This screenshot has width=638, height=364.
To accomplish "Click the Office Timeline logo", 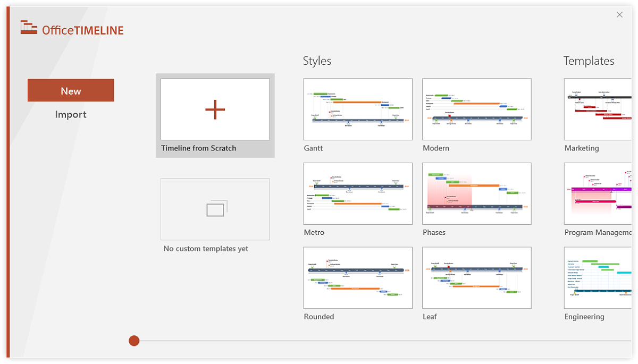I will [x=72, y=29].
